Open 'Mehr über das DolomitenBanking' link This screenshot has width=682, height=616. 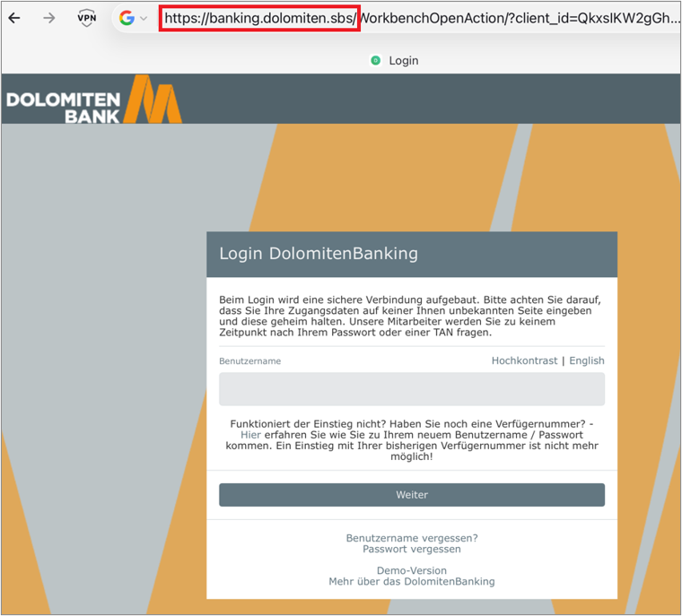click(412, 581)
